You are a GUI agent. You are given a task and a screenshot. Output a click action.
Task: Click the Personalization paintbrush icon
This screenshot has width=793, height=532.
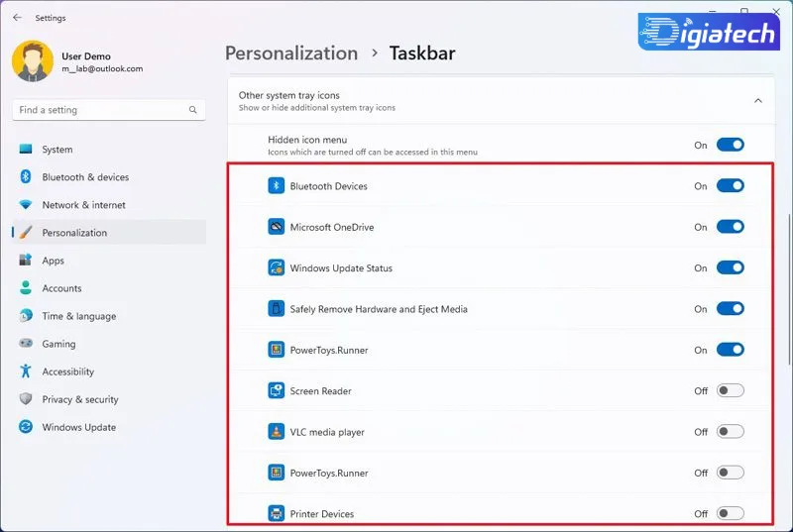click(x=26, y=233)
